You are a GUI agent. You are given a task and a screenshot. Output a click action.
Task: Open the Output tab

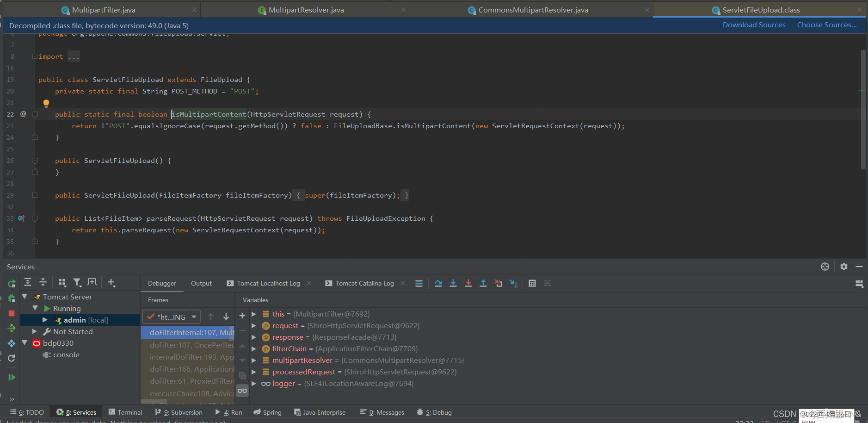(201, 283)
